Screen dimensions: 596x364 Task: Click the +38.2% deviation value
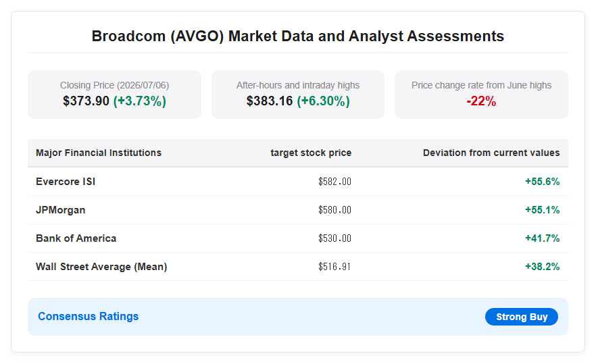pos(542,267)
